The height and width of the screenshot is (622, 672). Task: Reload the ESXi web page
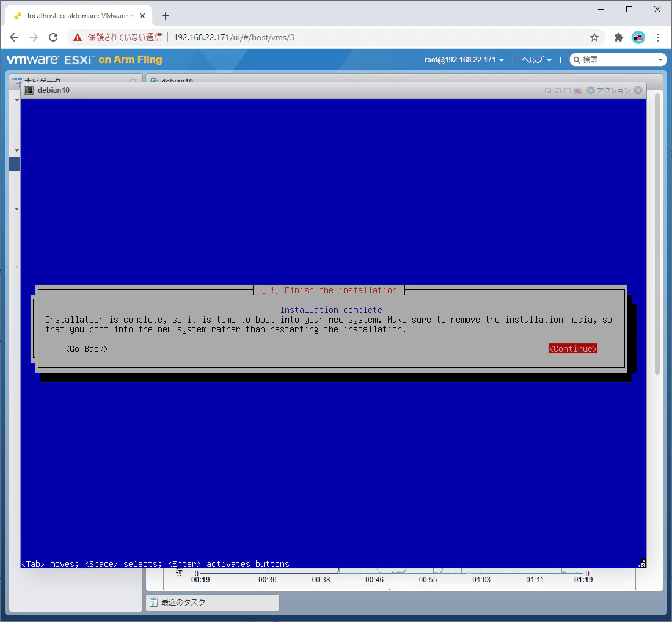53,37
